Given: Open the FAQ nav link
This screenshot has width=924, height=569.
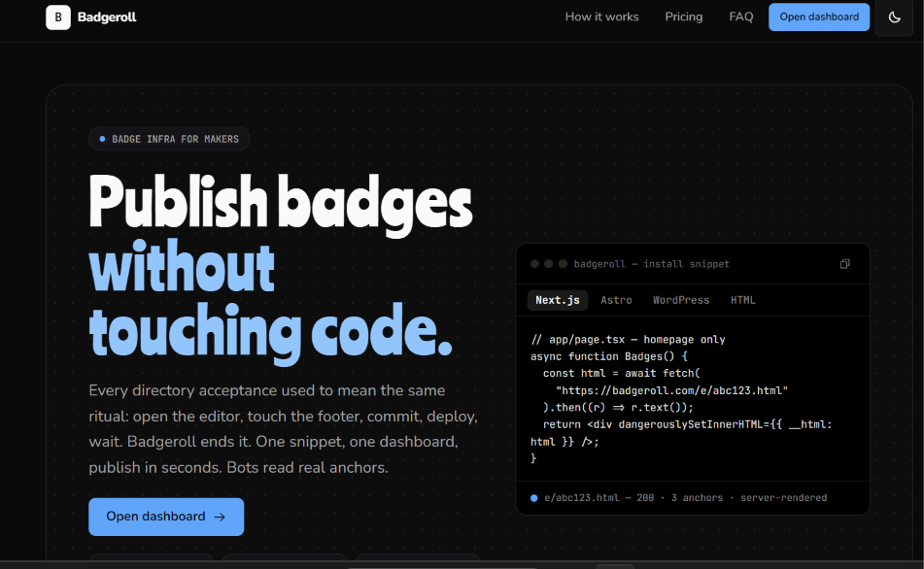Looking at the screenshot, I should click(x=740, y=17).
